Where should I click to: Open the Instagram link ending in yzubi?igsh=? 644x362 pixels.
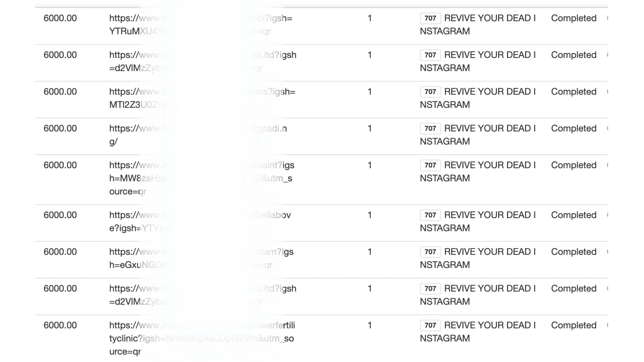coord(201,25)
